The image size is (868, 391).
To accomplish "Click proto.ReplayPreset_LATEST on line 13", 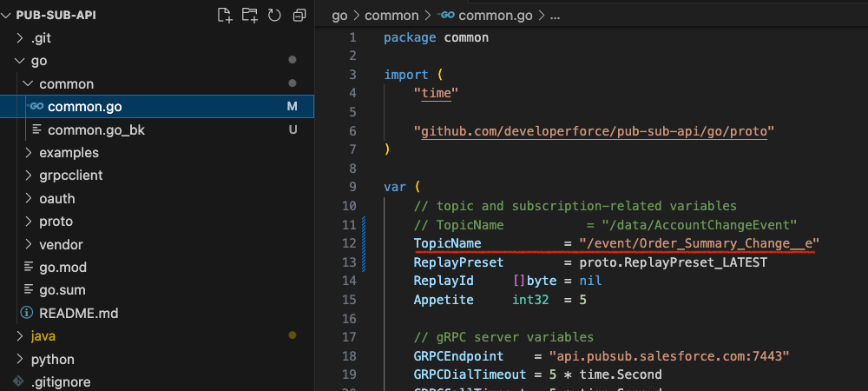I will coord(674,262).
